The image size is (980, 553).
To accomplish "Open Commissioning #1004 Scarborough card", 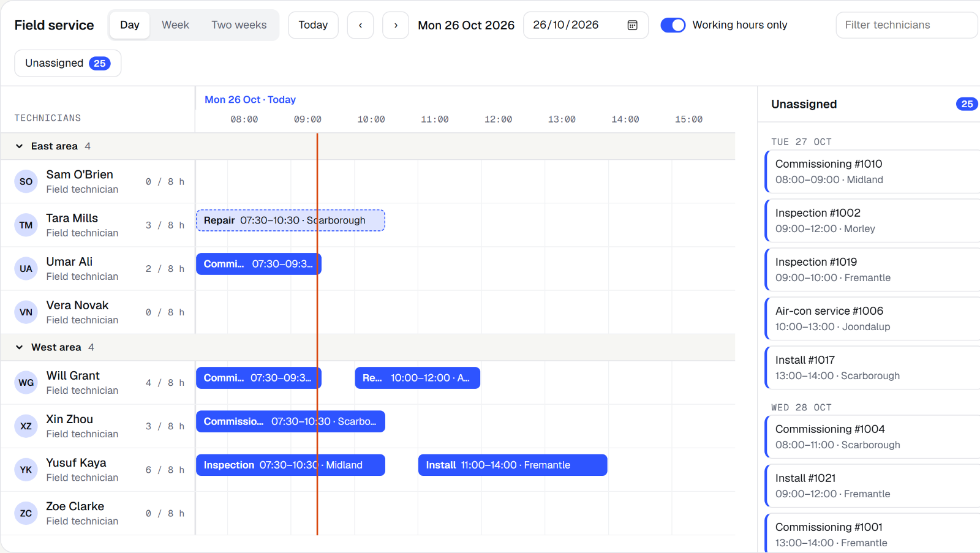I will (873, 437).
